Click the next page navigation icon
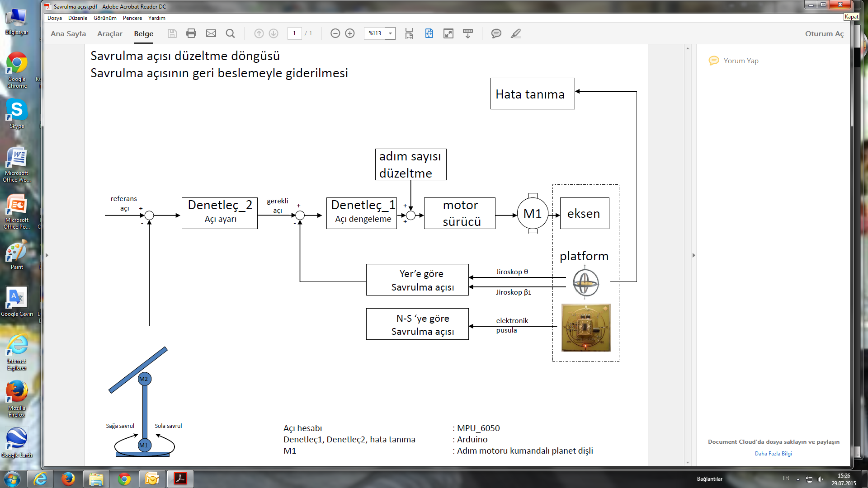Image resolution: width=868 pixels, height=488 pixels. pyautogui.click(x=273, y=33)
